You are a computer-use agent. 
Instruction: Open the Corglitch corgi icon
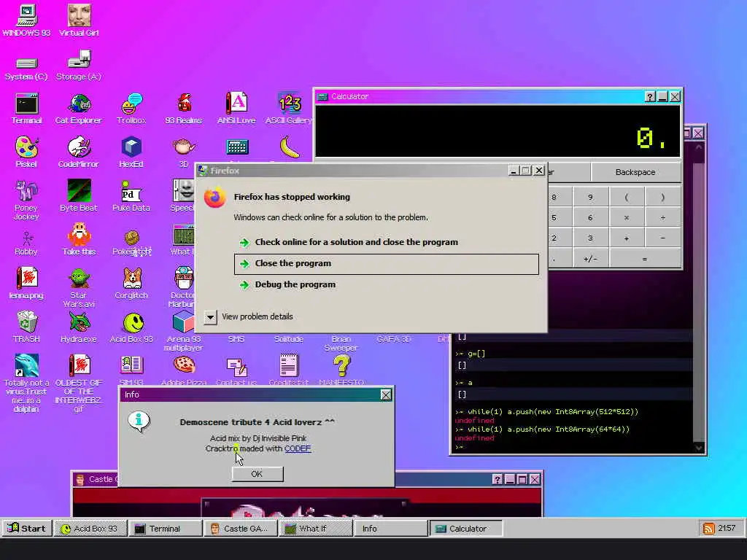coord(131,284)
